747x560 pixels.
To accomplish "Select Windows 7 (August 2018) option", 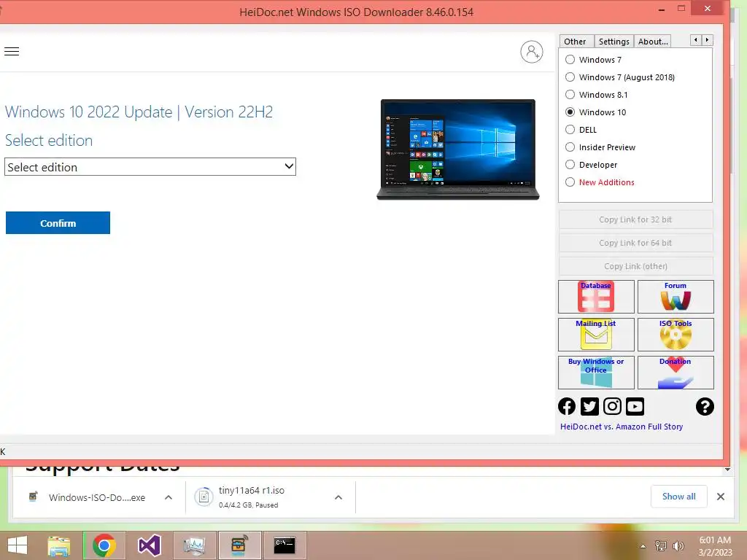I will pos(570,77).
